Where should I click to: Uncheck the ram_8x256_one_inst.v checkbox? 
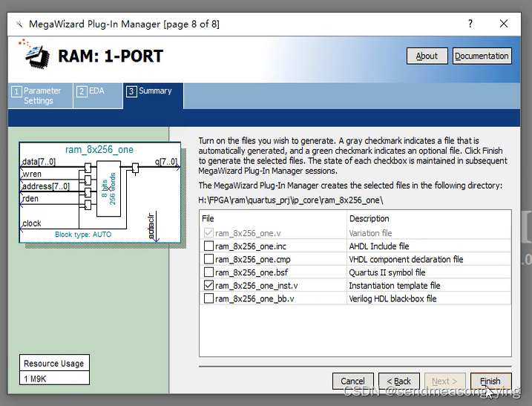tap(208, 285)
